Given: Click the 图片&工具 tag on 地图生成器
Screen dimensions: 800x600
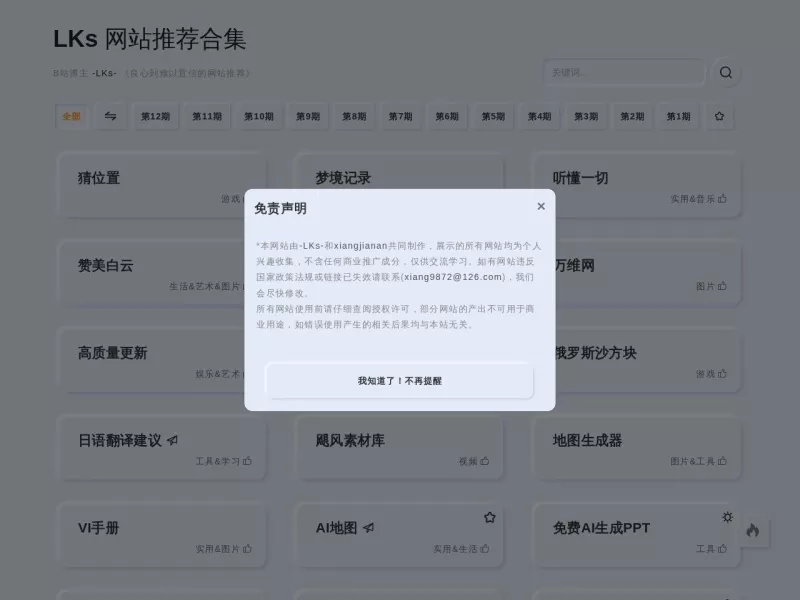Looking at the screenshot, I should coord(692,461).
